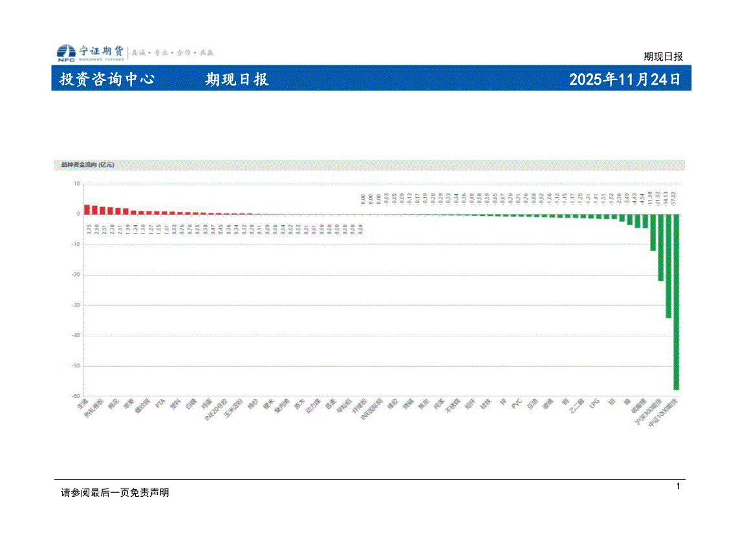Click the 投资咨询中心 header text
This screenshot has height=535, width=756.
click(x=107, y=80)
